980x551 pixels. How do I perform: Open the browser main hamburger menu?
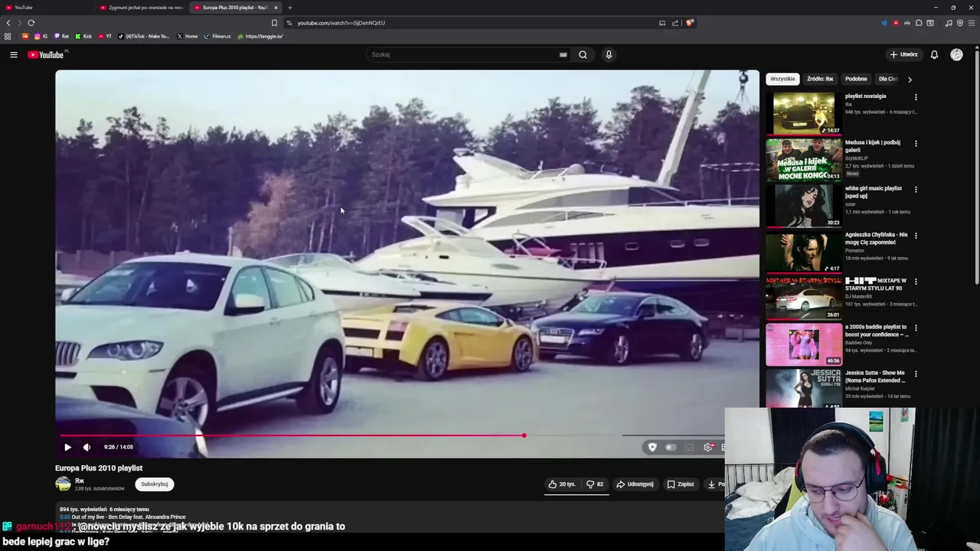click(x=972, y=23)
